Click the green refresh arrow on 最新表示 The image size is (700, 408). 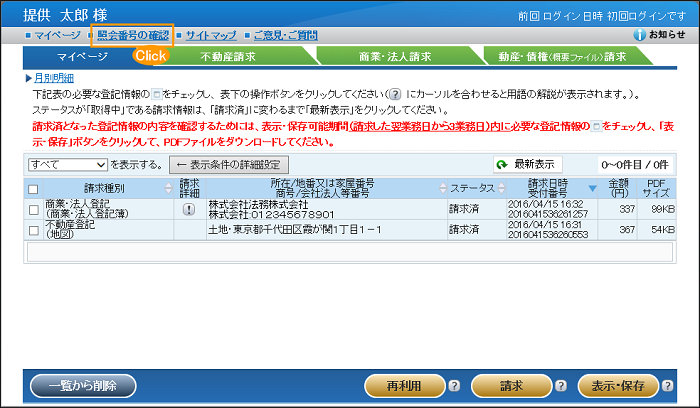(502, 165)
